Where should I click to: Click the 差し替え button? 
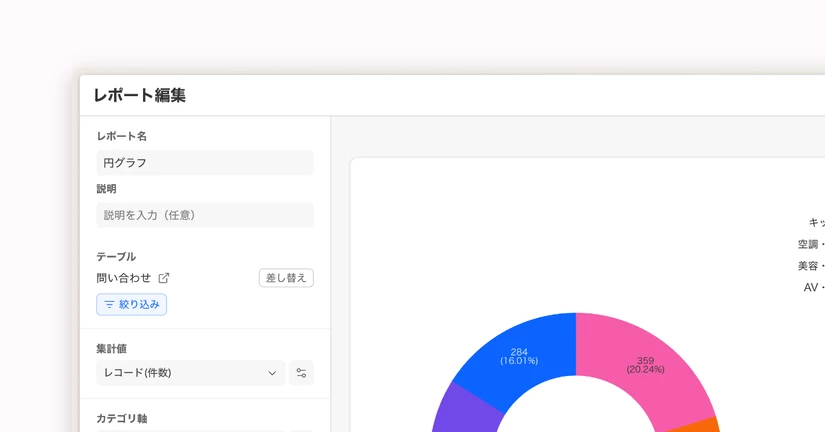tap(286, 278)
